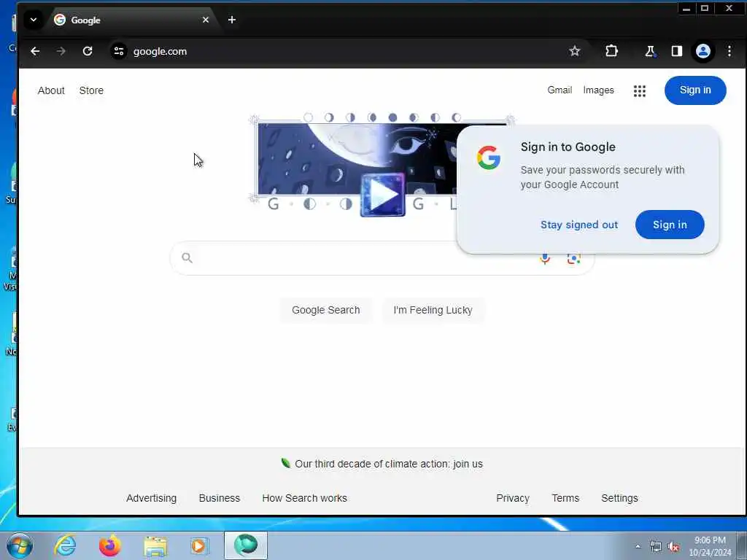Launch Firefox from the taskbar
Screen dimensions: 747x560
[x=109, y=545]
